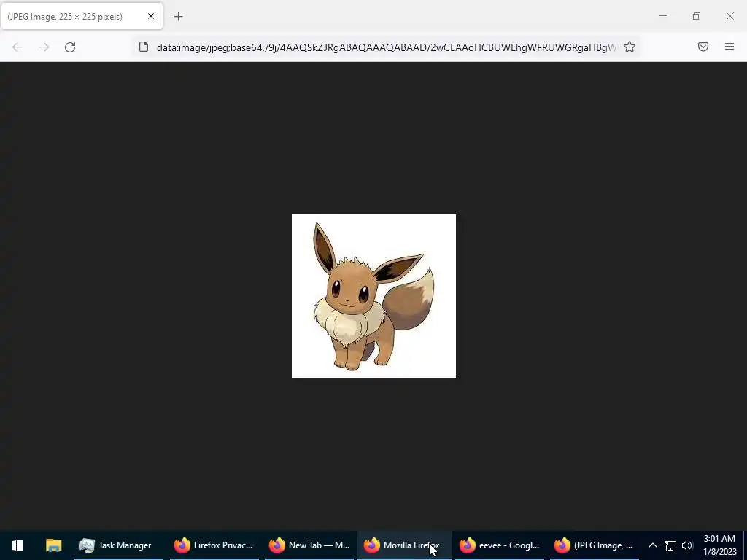Image resolution: width=747 pixels, height=560 pixels.
Task: Open the Save to Pocket button
Action: 703,47
